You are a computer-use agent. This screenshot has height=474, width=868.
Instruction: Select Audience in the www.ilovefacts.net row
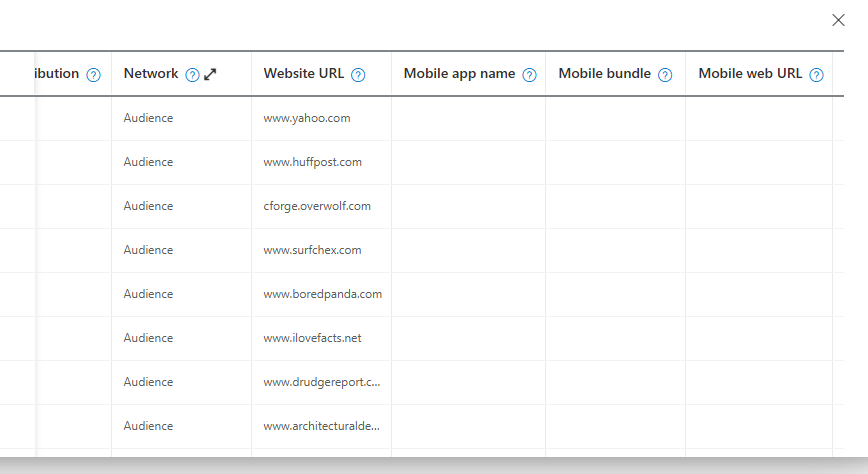pyautogui.click(x=148, y=338)
